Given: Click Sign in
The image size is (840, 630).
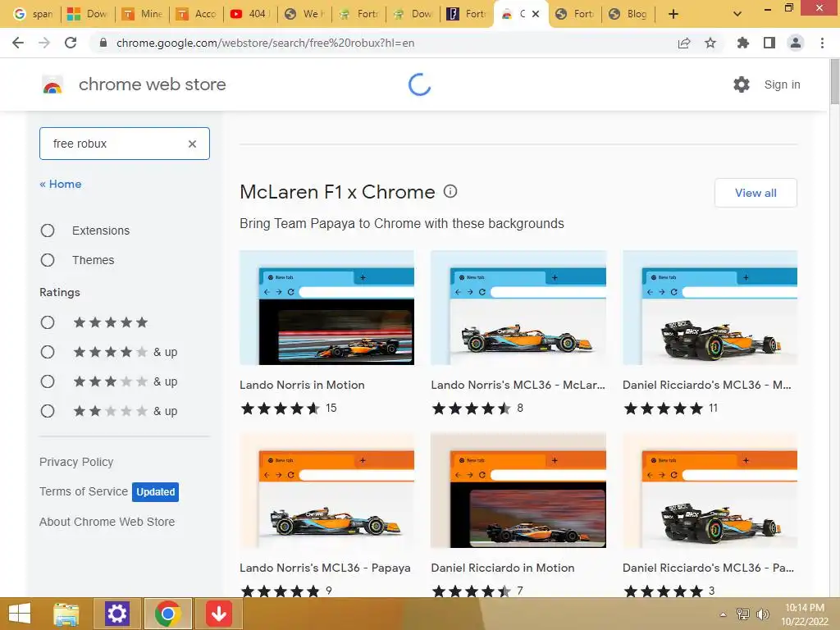Looking at the screenshot, I should point(782,84).
